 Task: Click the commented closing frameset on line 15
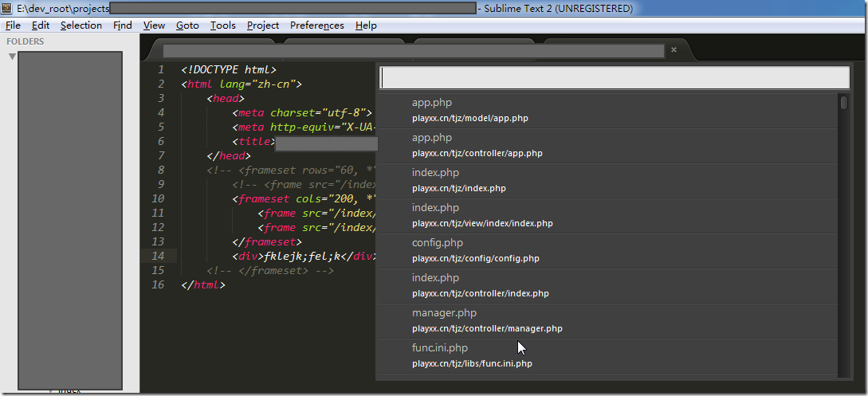click(270, 270)
